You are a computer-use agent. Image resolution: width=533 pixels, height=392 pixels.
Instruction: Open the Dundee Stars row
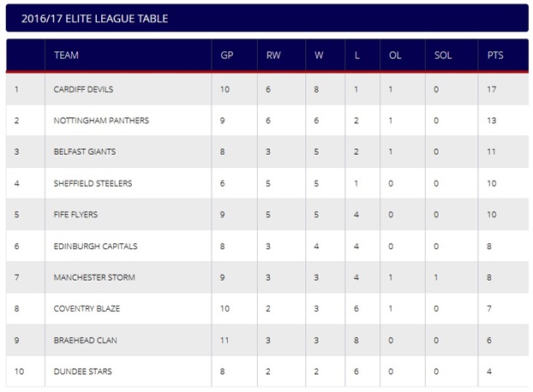click(x=267, y=371)
